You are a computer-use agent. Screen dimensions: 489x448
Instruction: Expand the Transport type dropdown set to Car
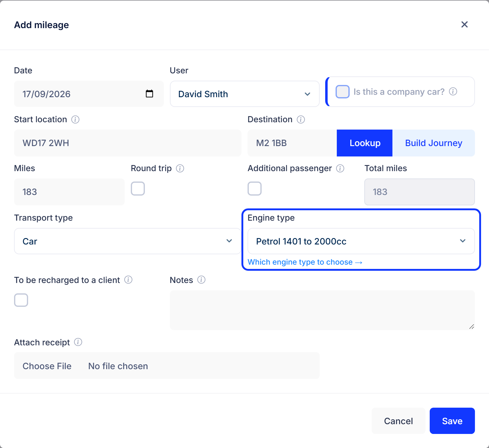pos(127,241)
